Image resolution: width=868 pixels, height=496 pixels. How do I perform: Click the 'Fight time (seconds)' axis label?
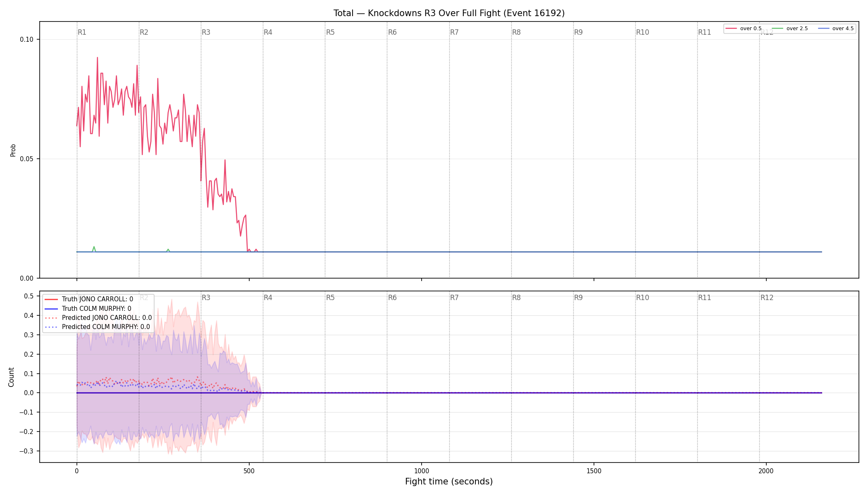tap(449, 482)
